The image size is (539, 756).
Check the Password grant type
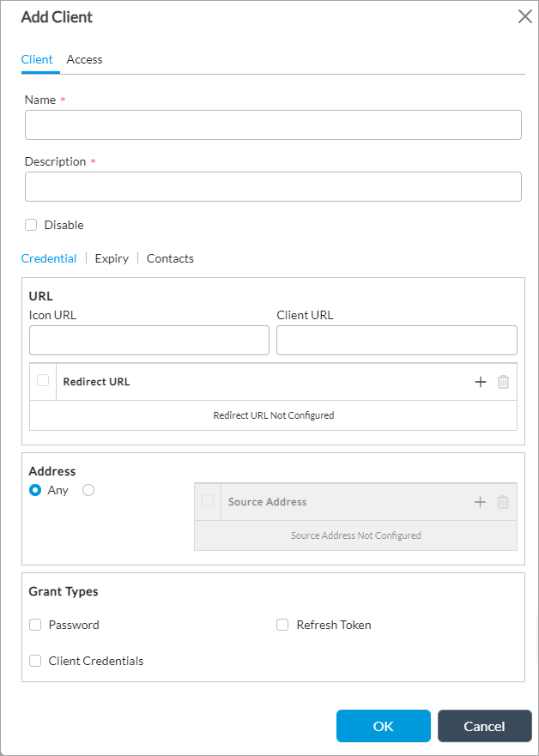36,625
